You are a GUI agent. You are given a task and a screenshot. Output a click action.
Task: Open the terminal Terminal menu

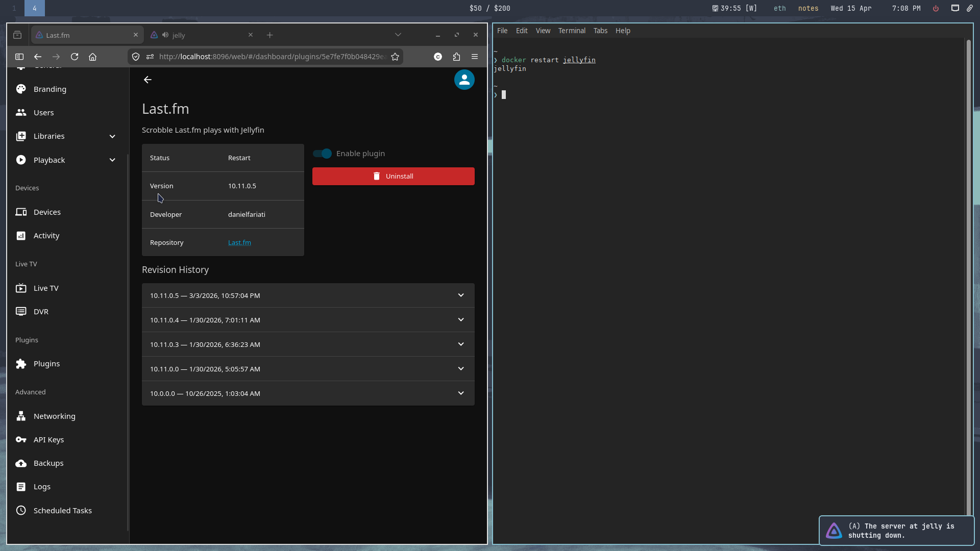click(x=572, y=31)
